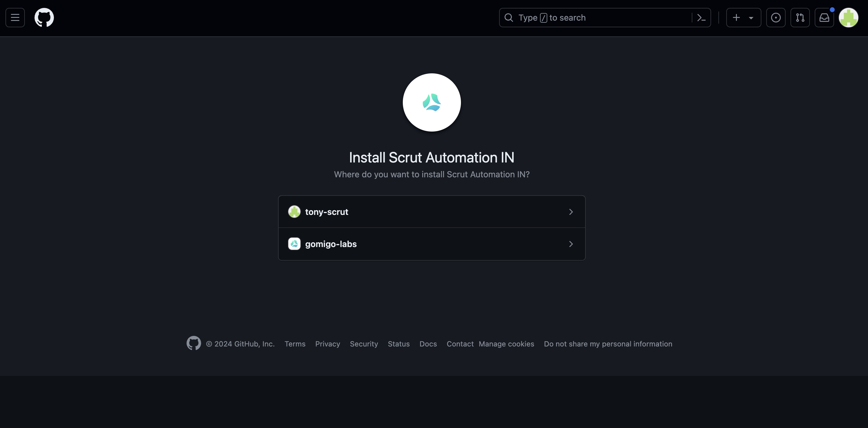Open the Security footer link
This screenshot has width=868, height=428.
[x=364, y=344]
